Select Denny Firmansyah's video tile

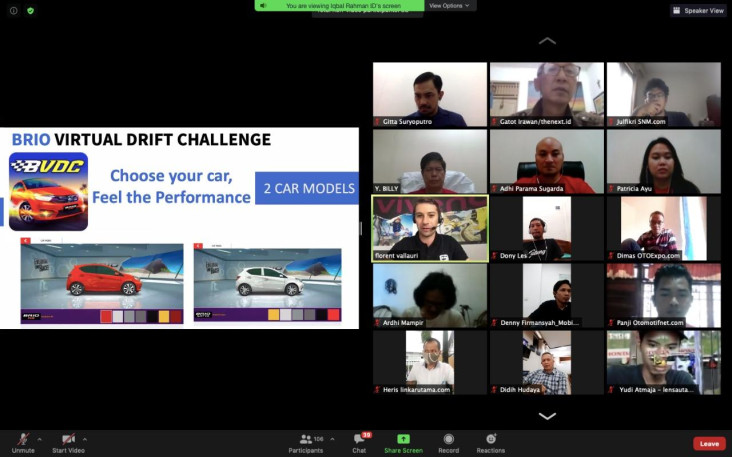[547, 295]
